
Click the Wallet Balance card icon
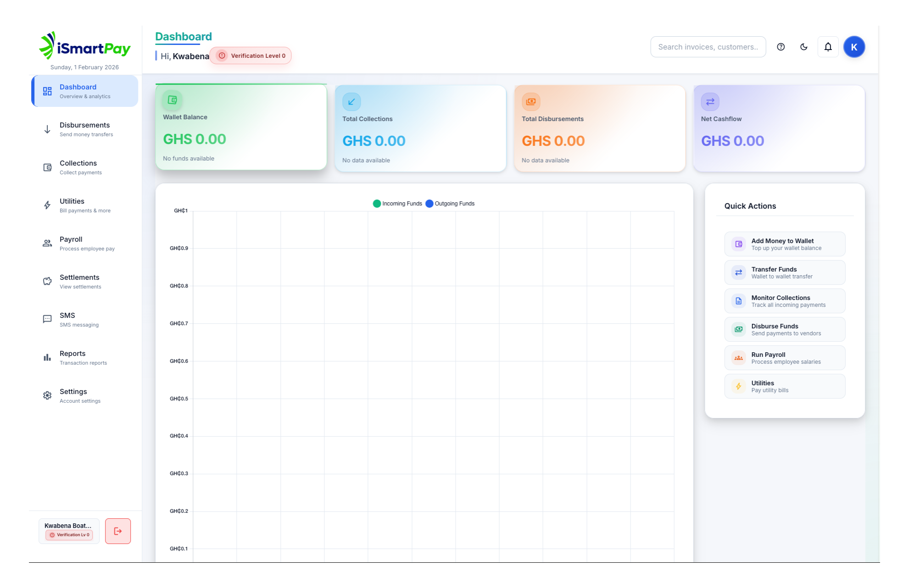(173, 100)
